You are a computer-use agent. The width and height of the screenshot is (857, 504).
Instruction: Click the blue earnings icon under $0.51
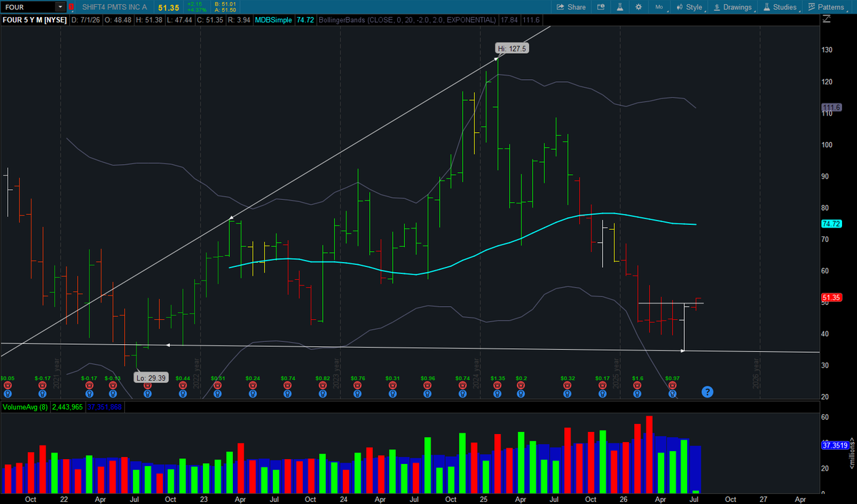pos(218,393)
